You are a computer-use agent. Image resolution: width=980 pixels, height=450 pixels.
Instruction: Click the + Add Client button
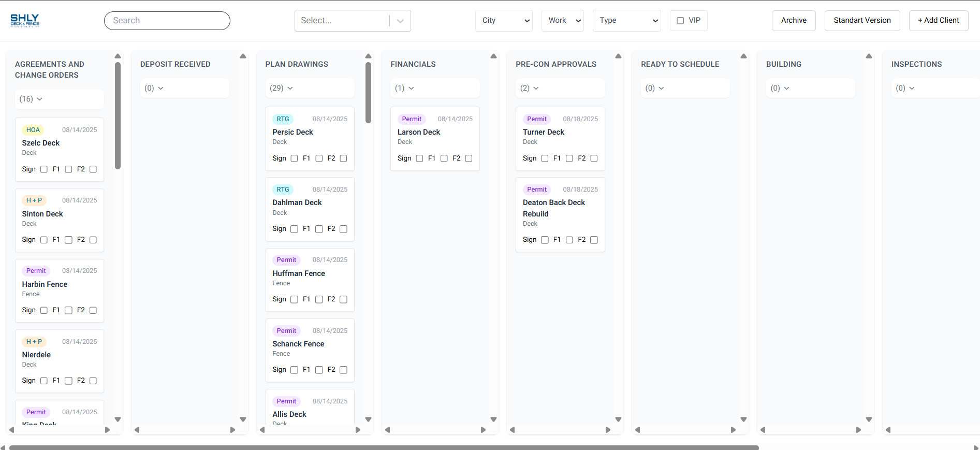tap(939, 21)
